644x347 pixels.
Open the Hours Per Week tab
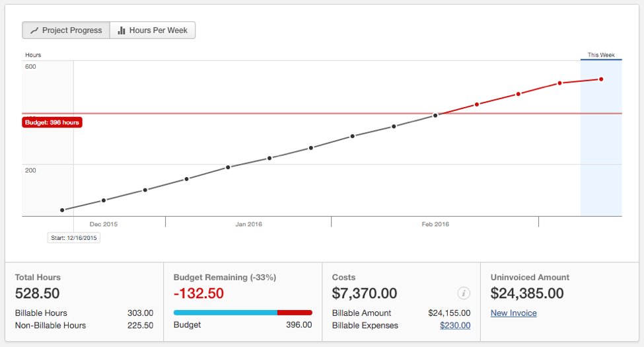(x=153, y=30)
